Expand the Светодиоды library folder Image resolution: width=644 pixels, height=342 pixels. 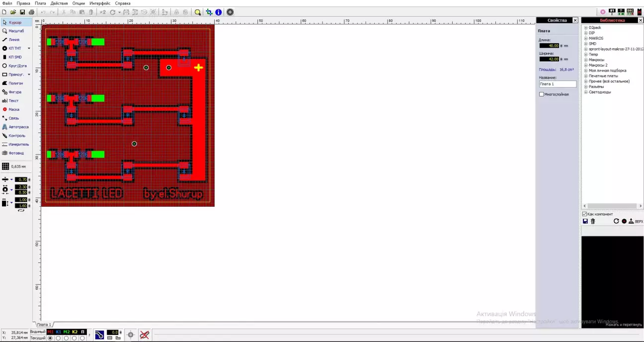[586, 92]
